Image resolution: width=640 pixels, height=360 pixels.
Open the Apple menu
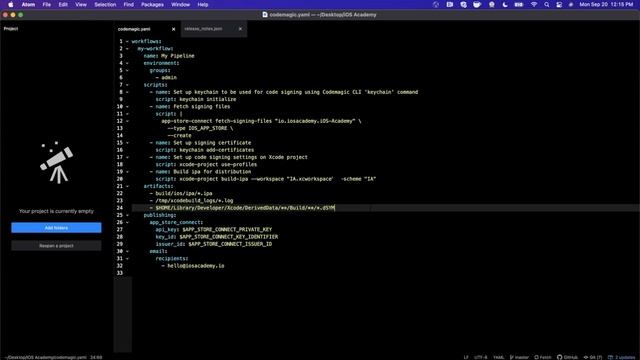[x=11, y=4]
